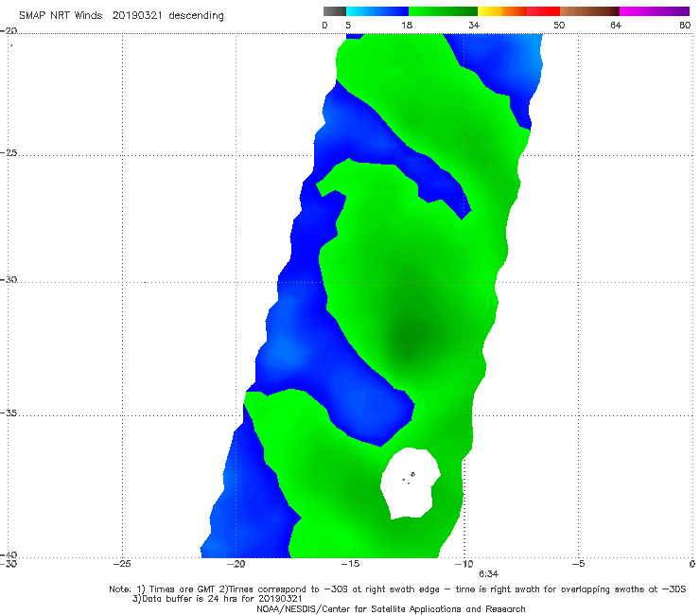
Task: Click the magenta segment of the color bar
Action: pos(655,11)
